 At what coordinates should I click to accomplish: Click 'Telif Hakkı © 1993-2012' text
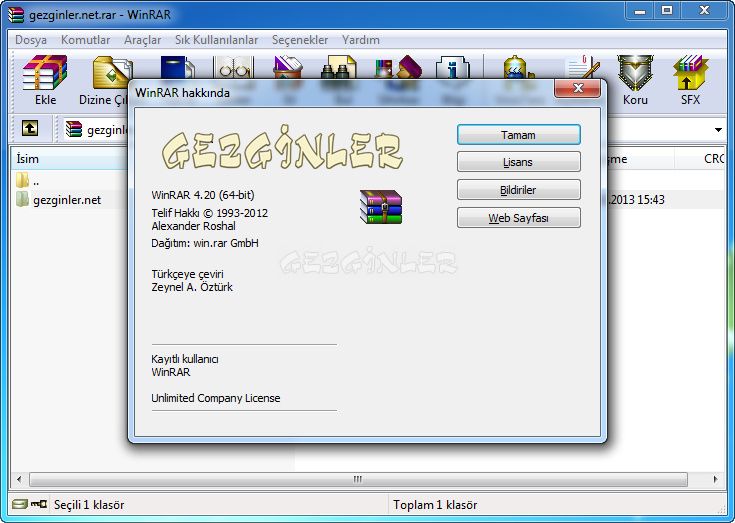coord(210,213)
